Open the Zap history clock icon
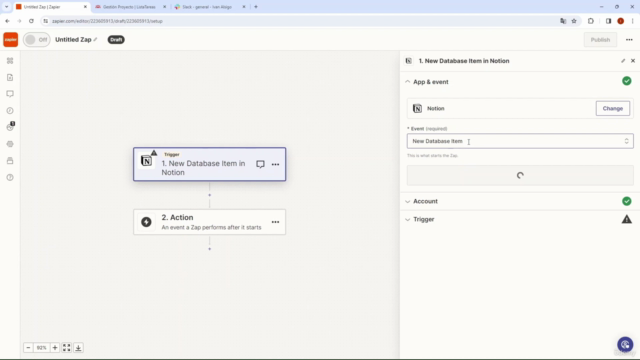The height and width of the screenshot is (360, 640). [x=10, y=111]
